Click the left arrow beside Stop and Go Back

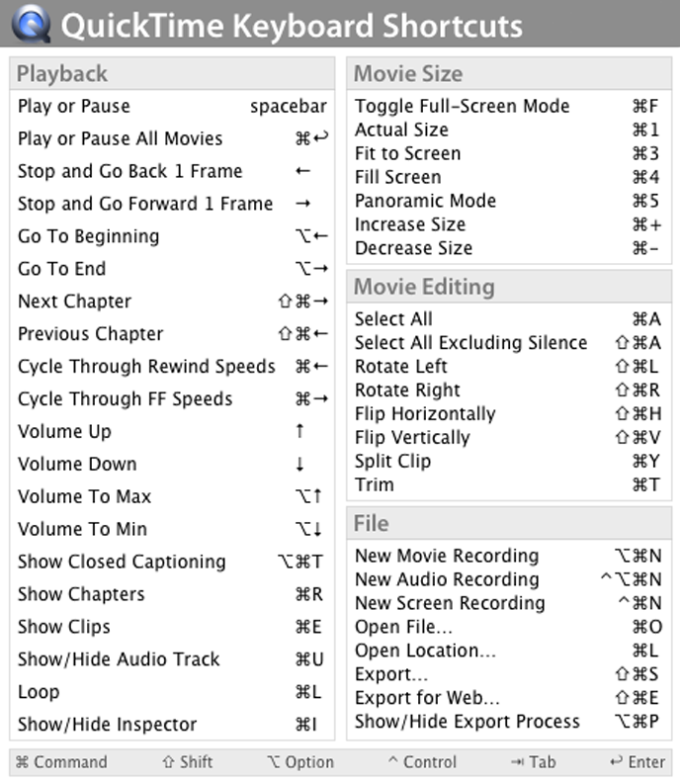302,171
